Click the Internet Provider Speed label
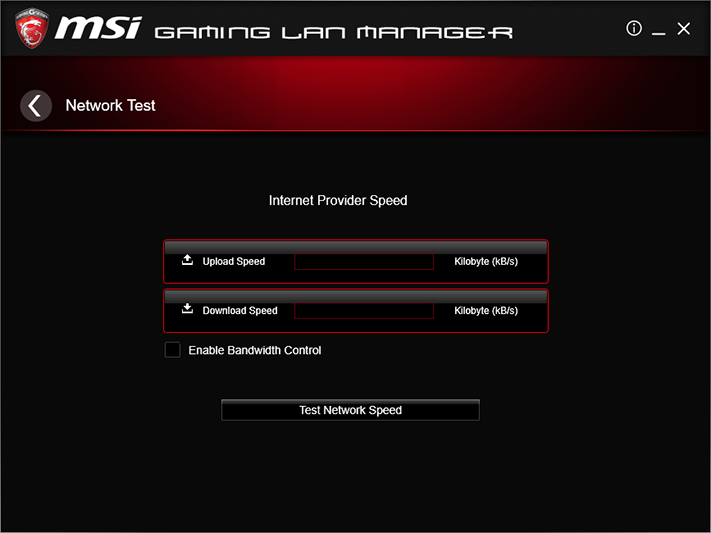Image resolution: width=711 pixels, height=533 pixels. pos(338,200)
